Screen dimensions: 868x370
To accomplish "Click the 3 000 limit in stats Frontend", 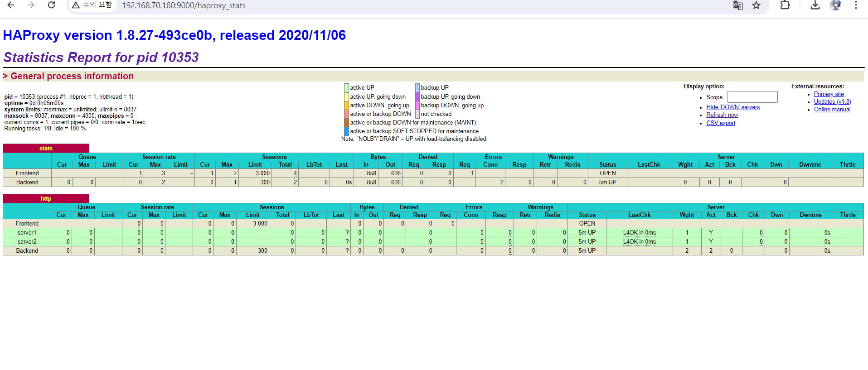I will pyautogui.click(x=262, y=173).
